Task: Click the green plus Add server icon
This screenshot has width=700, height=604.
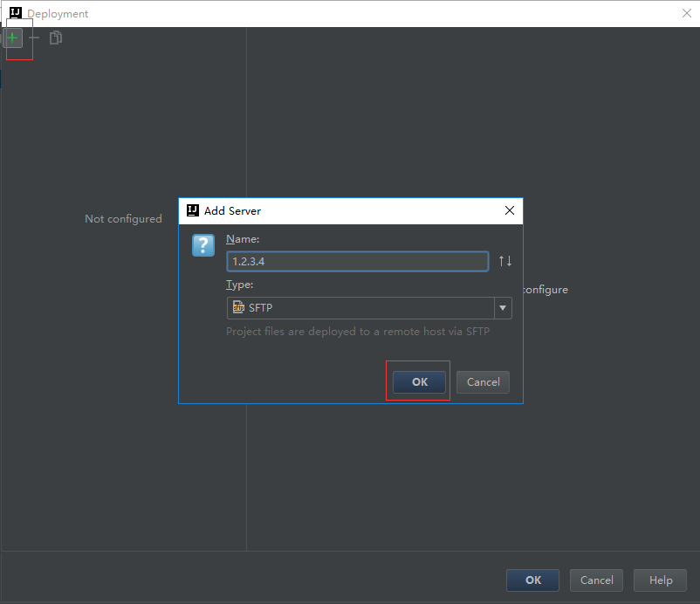Action: pyautogui.click(x=13, y=38)
